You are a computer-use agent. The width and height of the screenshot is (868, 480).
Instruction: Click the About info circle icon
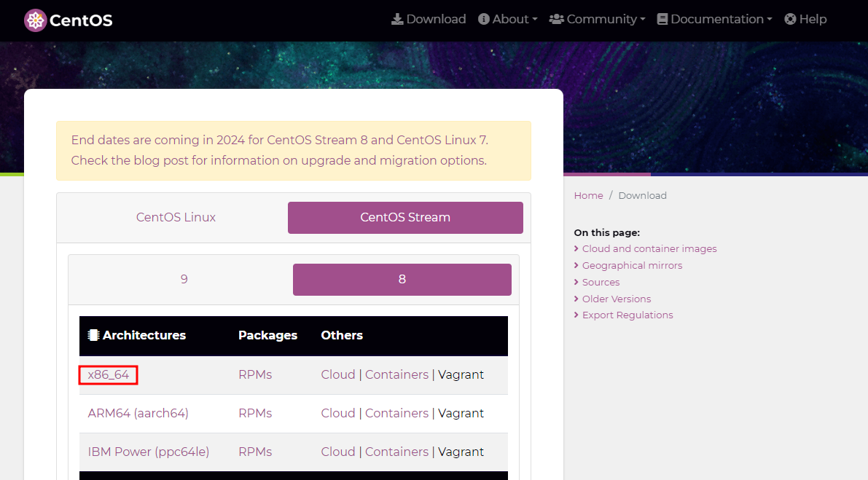tap(484, 20)
